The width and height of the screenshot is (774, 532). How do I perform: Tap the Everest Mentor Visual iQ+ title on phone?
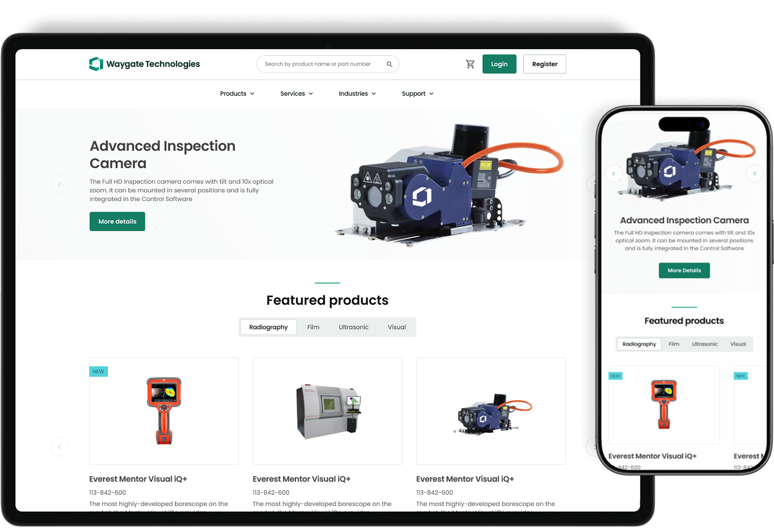click(x=652, y=456)
